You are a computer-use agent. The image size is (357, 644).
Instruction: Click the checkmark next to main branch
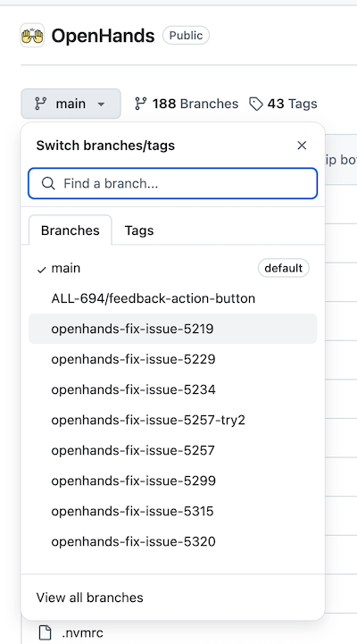tap(41, 270)
